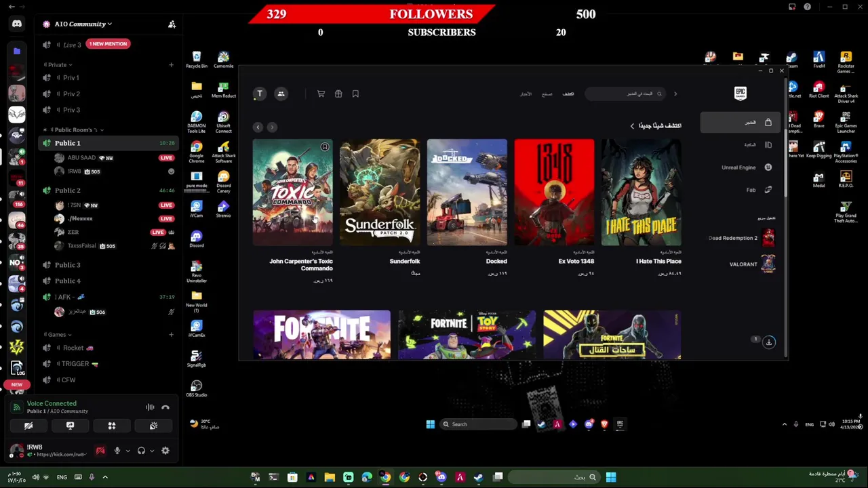Image resolution: width=868 pixels, height=488 pixels.
Task: Open the Live 3 channel in Discord
Action: [x=73, y=45]
